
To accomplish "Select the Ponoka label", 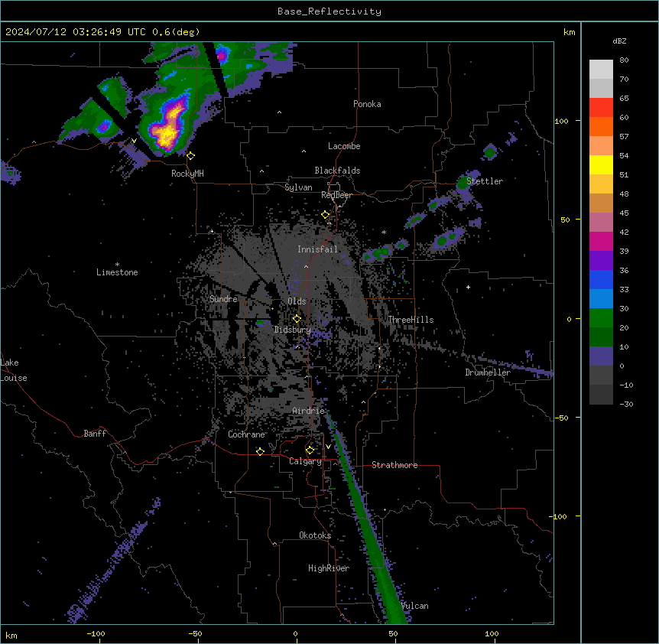I will [x=367, y=104].
